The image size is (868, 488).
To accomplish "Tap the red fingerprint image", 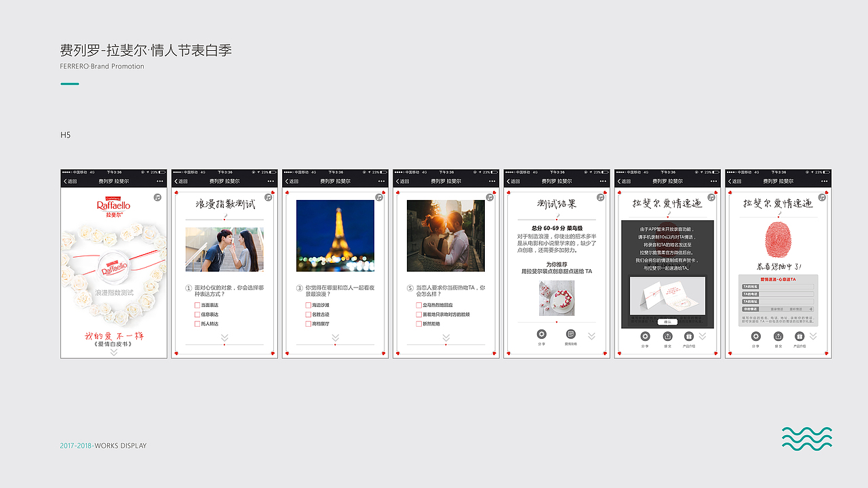I will 778,240.
